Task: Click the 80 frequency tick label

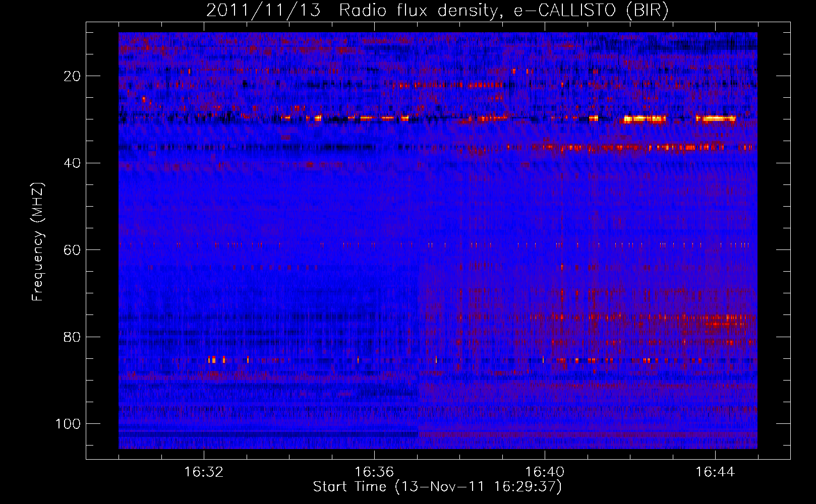Action: (x=73, y=337)
